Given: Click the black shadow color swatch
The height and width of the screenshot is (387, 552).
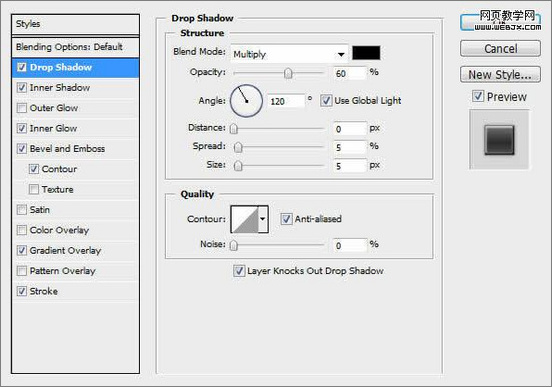Looking at the screenshot, I should tap(366, 53).
